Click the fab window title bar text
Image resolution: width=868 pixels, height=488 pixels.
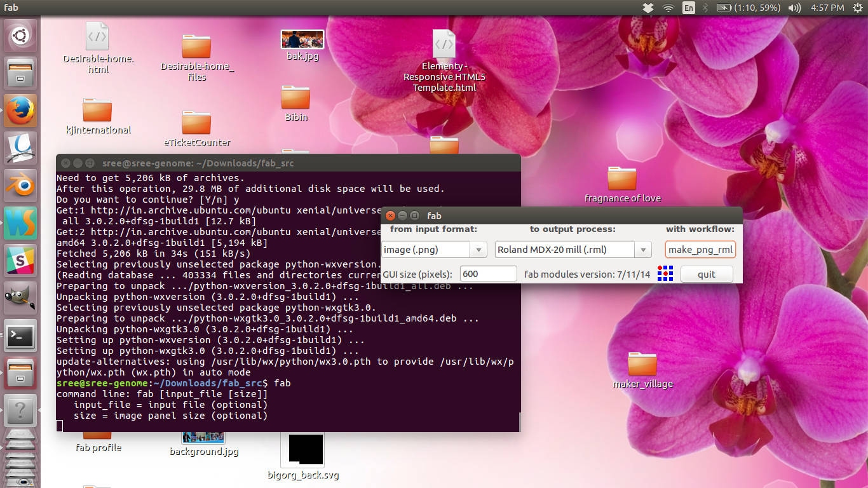coord(434,216)
